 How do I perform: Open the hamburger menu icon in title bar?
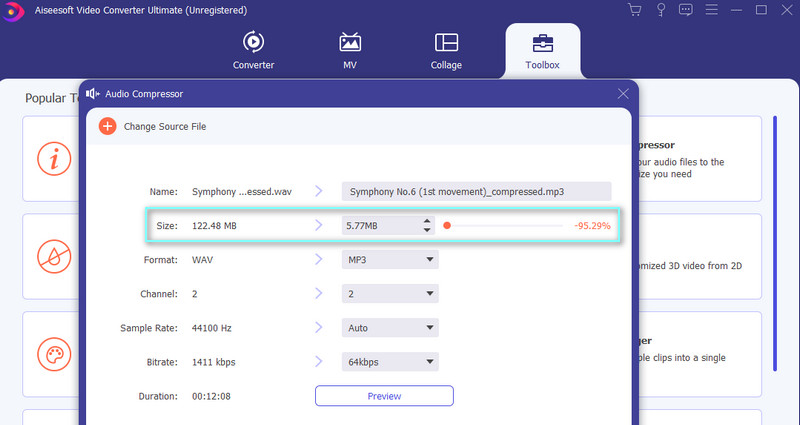(x=711, y=10)
